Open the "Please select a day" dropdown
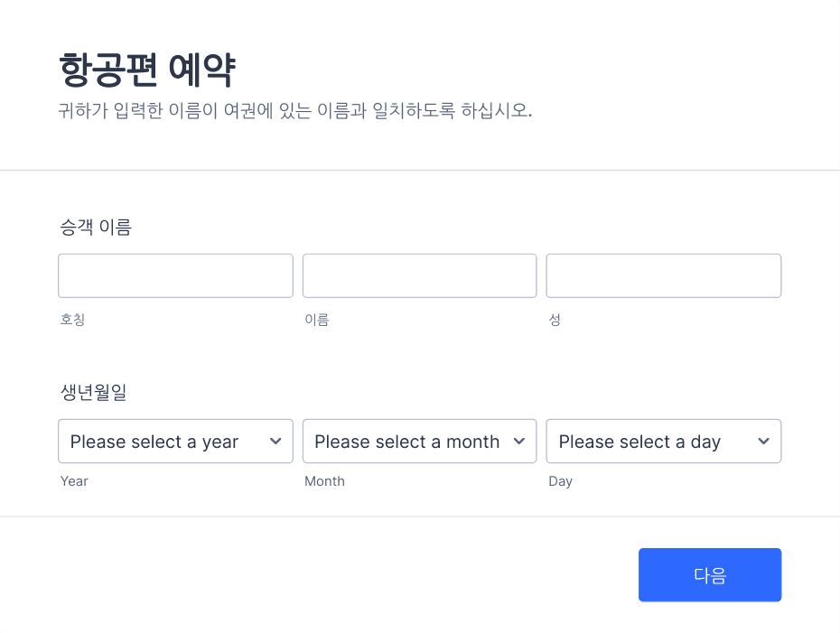This screenshot has width=840, height=633. coord(664,442)
